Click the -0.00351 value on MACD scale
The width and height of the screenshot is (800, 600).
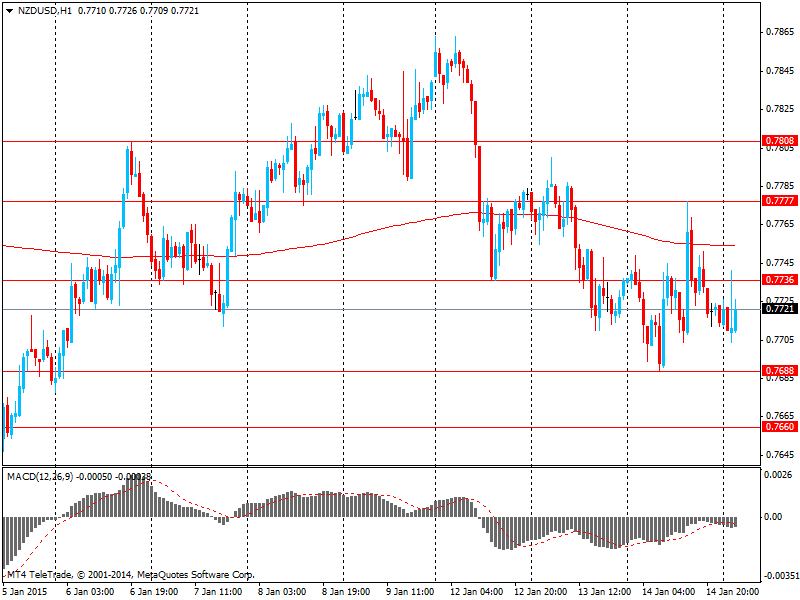pos(779,576)
